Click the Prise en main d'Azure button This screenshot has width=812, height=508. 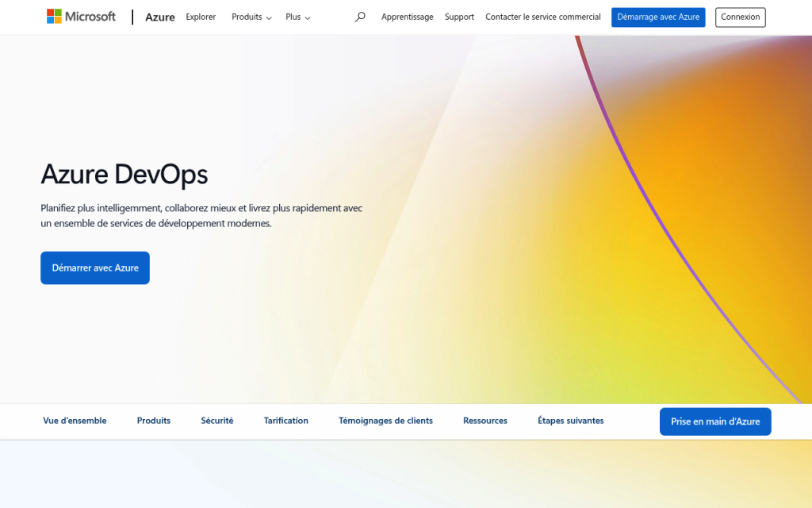(715, 421)
